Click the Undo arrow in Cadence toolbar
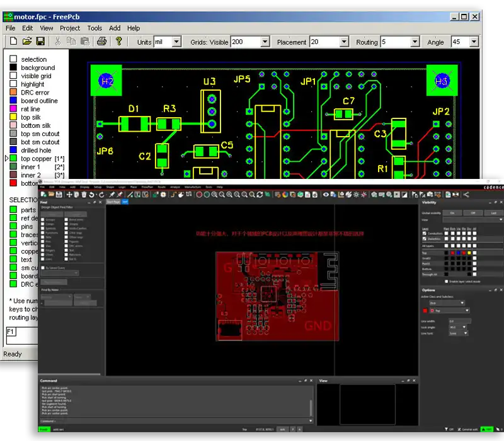The image size is (504, 441). coord(92,195)
